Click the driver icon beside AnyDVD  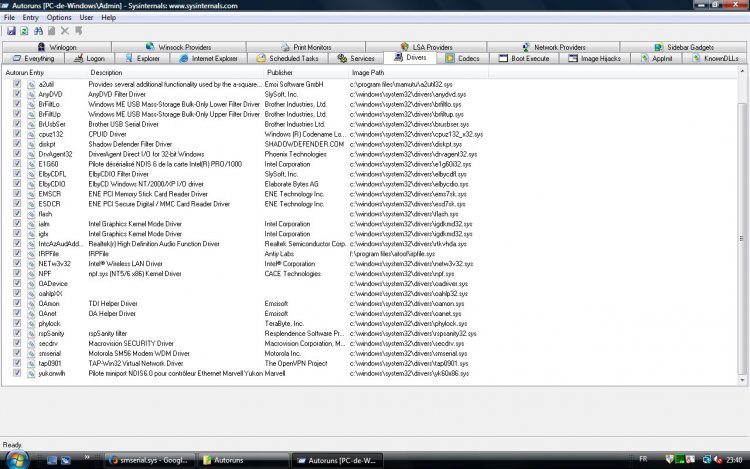click(31, 94)
